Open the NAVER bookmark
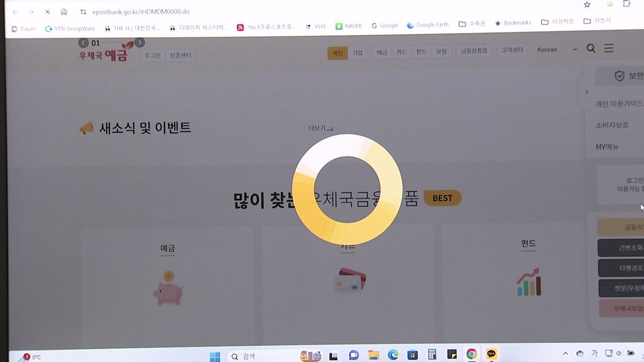 pyautogui.click(x=349, y=26)
